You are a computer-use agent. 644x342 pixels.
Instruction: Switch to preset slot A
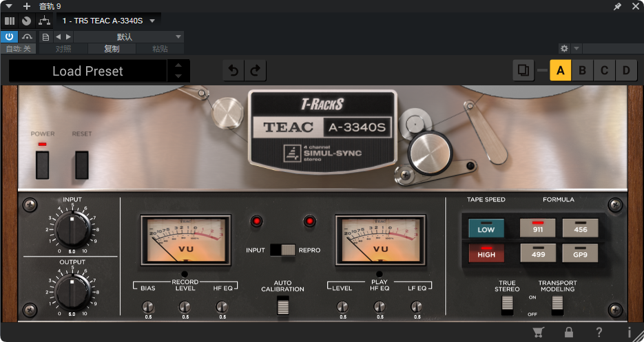(x=560, y=70)
